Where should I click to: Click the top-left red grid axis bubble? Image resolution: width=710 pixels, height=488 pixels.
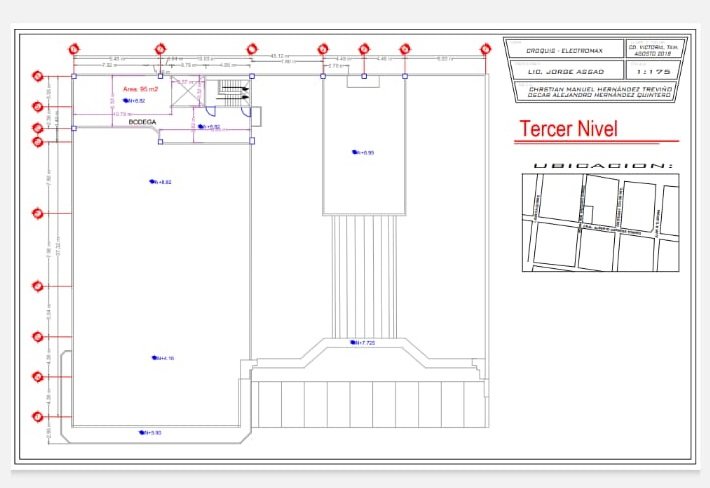(74, 48)
